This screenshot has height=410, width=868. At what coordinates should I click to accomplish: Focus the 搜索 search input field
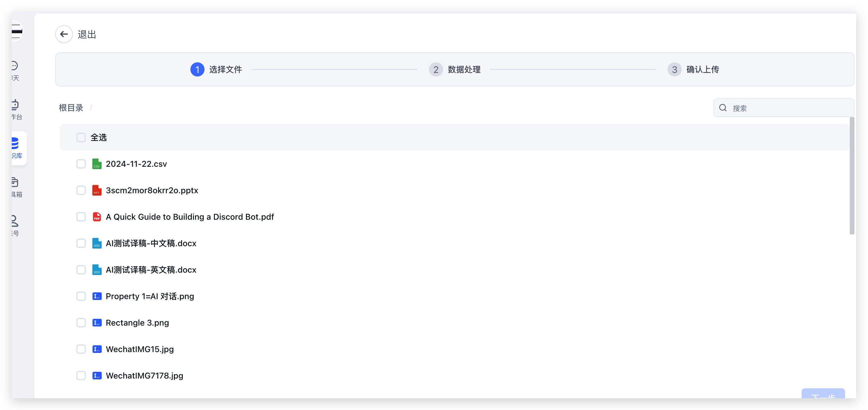coord(788,108)
